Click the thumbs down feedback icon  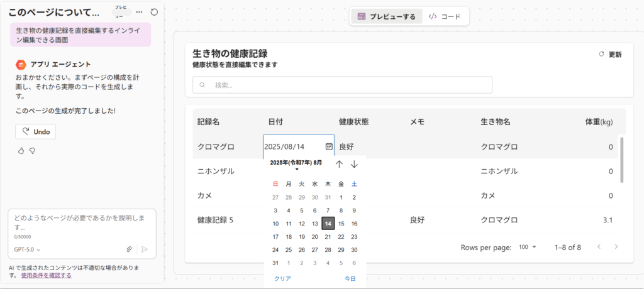(x=32, y=151)
